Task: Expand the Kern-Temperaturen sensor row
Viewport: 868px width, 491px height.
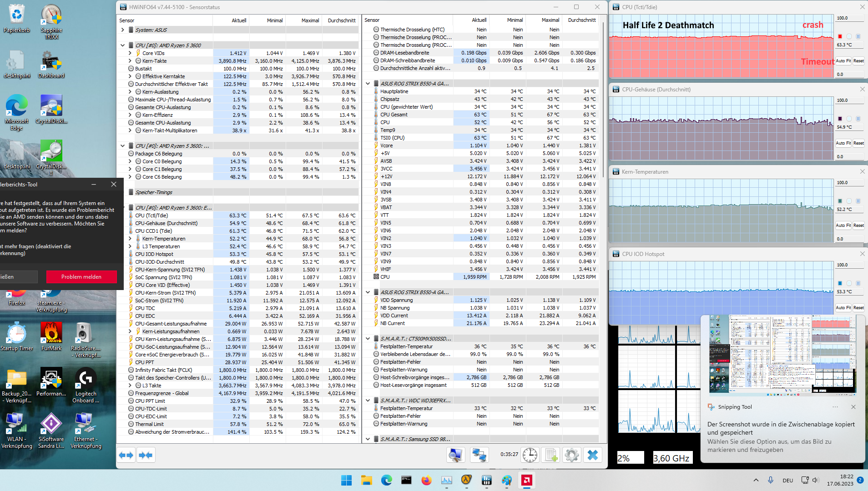Action: [x=130, y=239]
